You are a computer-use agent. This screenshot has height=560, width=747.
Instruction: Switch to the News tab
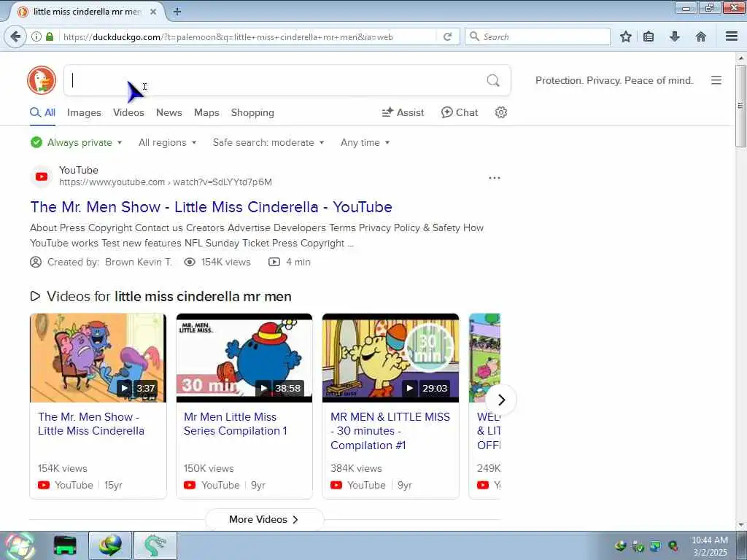(x=169, y=113)
